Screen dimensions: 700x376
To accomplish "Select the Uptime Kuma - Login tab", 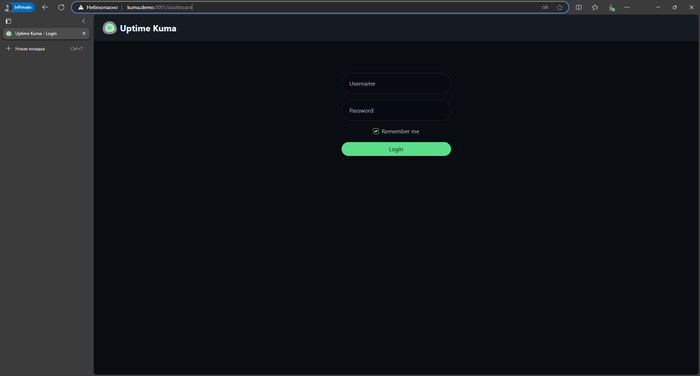I will coord(46,33).
